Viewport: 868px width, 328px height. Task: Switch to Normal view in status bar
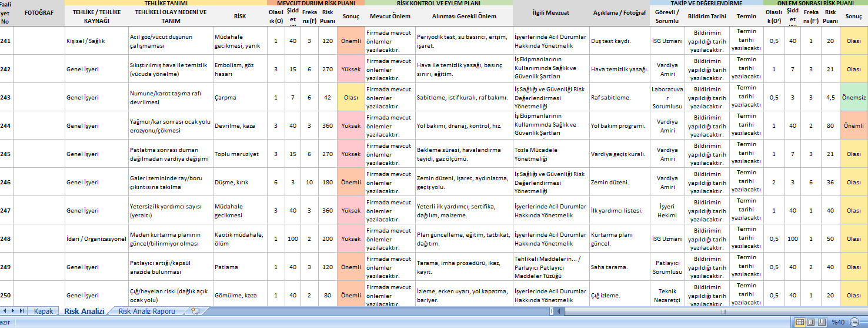[x=799, y=322]
